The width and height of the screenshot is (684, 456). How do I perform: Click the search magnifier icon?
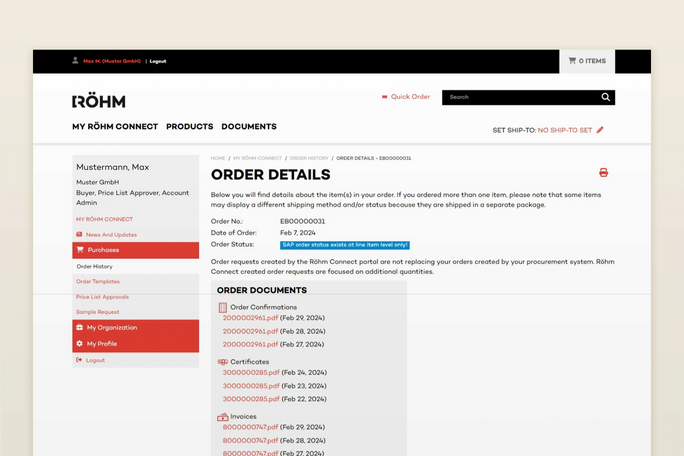point(605,97)
